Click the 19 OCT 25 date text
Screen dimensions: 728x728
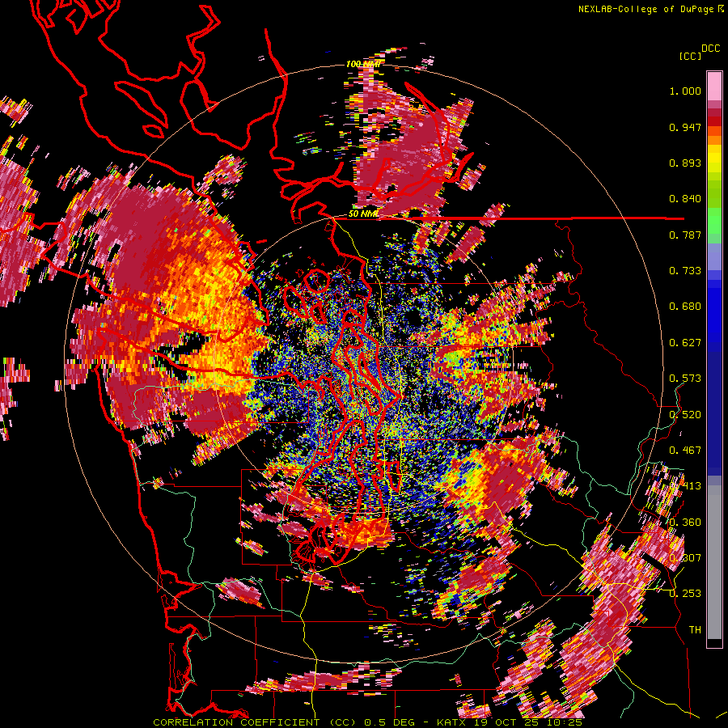point(506,722)
